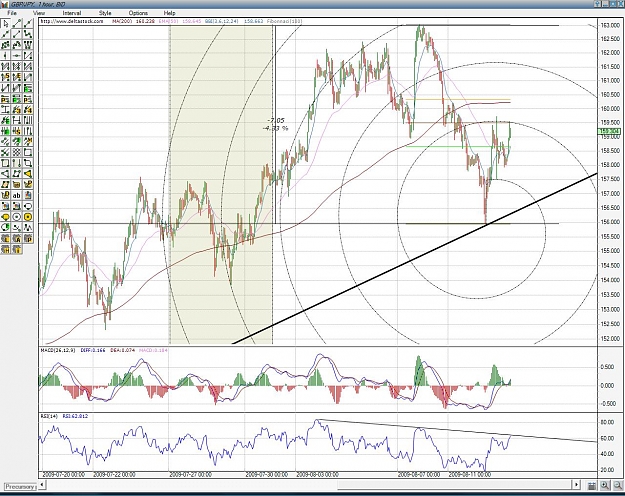Select the zigzag polyline drawing tool
Screen dimensions: 625x496
click(28, 34)
